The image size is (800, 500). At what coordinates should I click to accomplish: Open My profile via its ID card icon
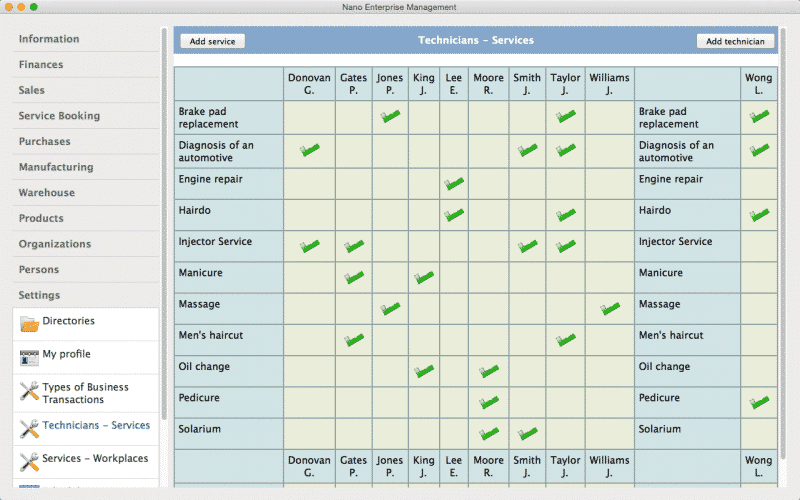(x=29, y=357)
